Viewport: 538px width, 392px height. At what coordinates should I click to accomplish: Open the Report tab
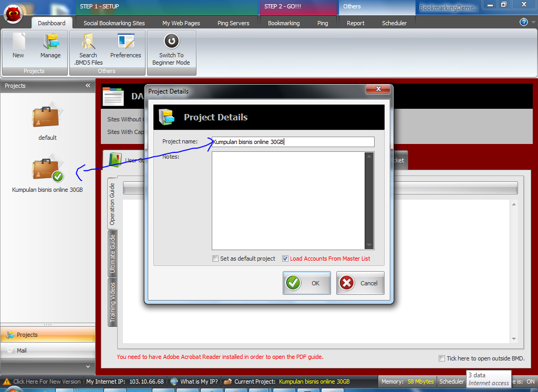(x=356, y=23)
